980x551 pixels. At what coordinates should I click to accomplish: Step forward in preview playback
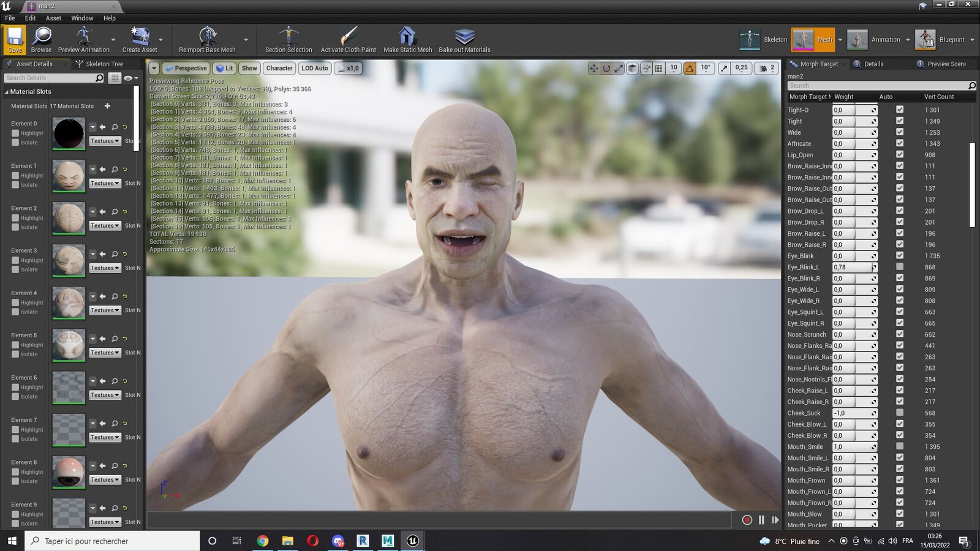coord(775,520)
